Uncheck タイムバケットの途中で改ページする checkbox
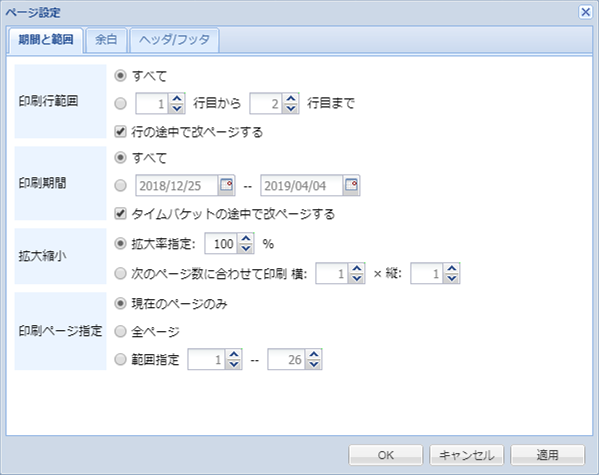This screenshot has height=475, width=599. 120,213
